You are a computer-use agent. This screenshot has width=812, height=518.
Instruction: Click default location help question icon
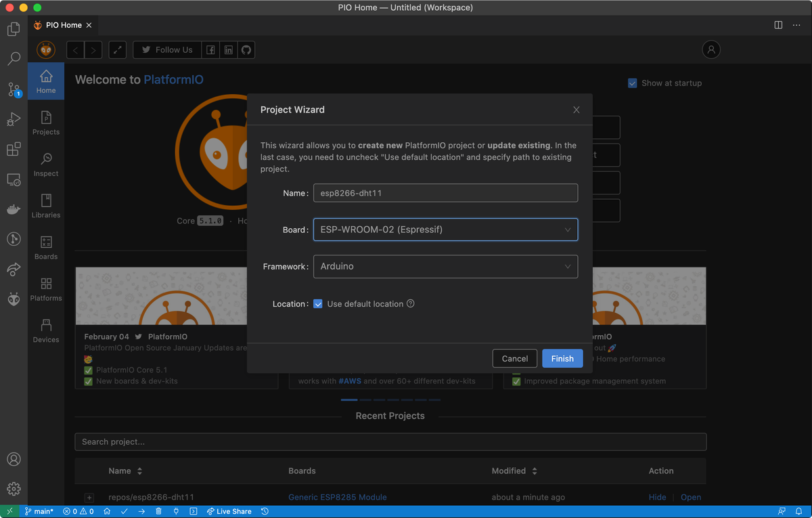pos(410,304)
